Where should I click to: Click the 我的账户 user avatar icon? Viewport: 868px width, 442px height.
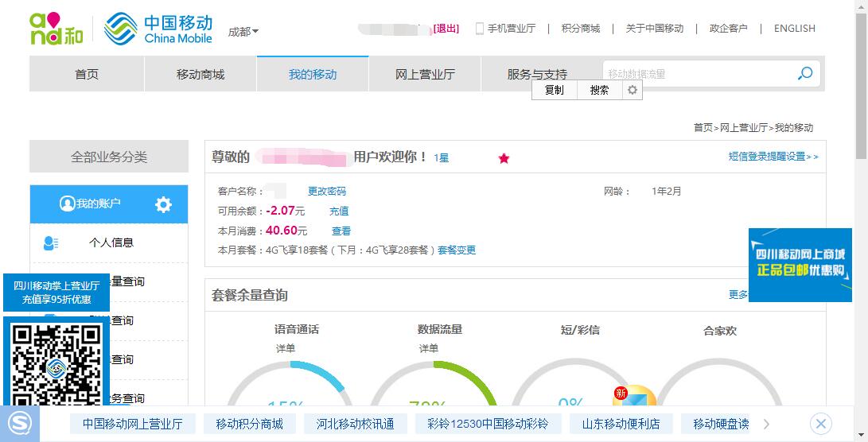(x=68, y=204)
